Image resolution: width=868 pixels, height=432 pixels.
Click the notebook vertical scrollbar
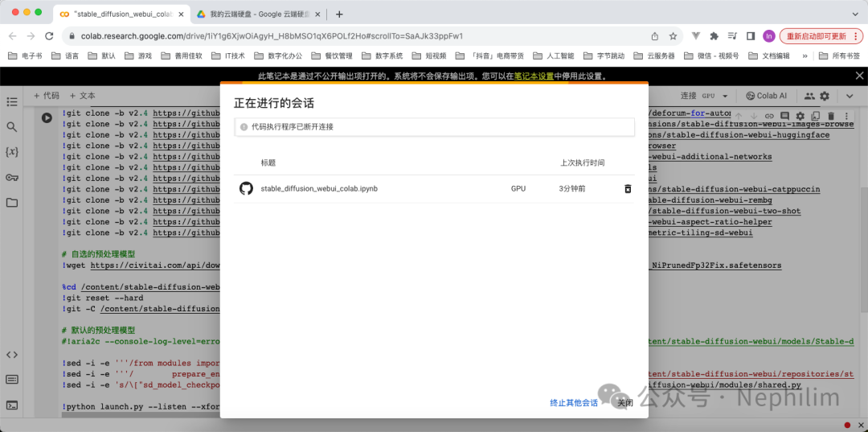[863, 249]
